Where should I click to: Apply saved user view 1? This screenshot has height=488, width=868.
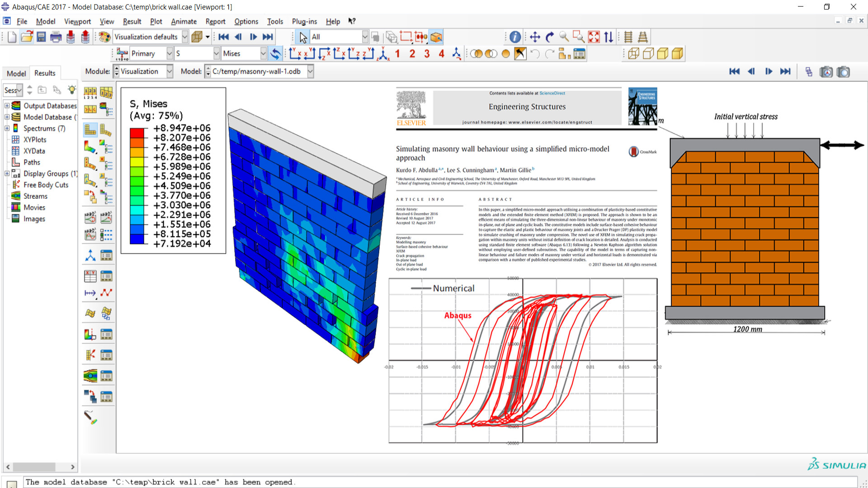click(x=397, y=54)
